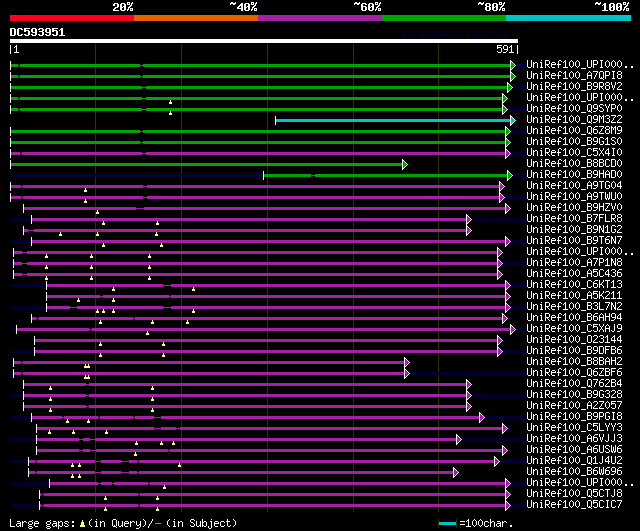
Task: Select the UniRef100_B6W696 label
Action: click(x=574, y=472)
